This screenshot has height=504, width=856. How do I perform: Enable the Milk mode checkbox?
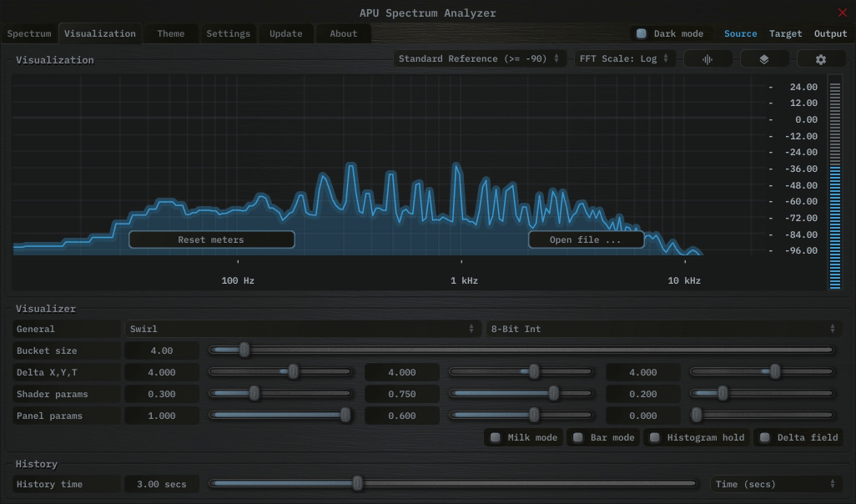pyautogui.click(x=496, y=437)
